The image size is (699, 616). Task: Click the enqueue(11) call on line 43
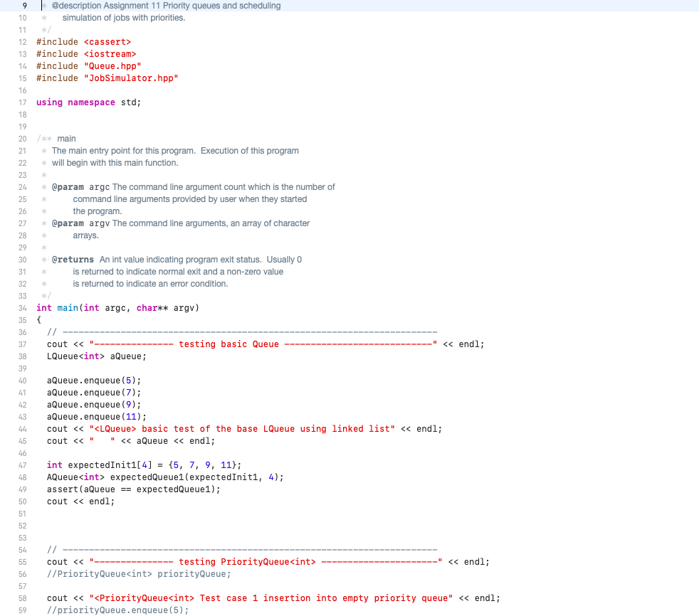point(95,416)
